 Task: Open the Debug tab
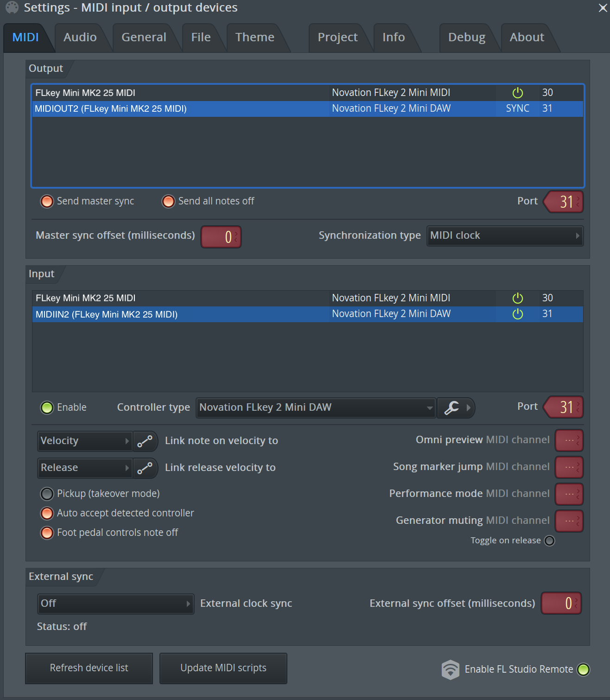click(x=467, y=37)
